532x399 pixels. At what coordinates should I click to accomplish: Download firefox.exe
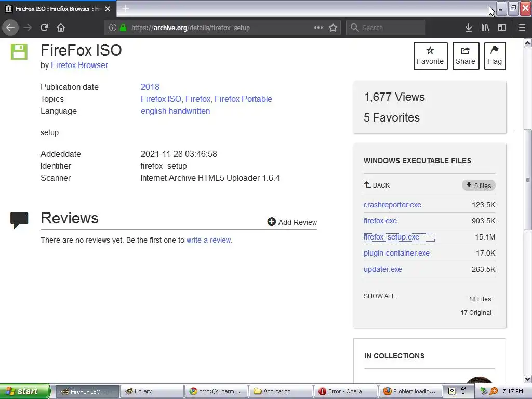(x=380, y=221)
